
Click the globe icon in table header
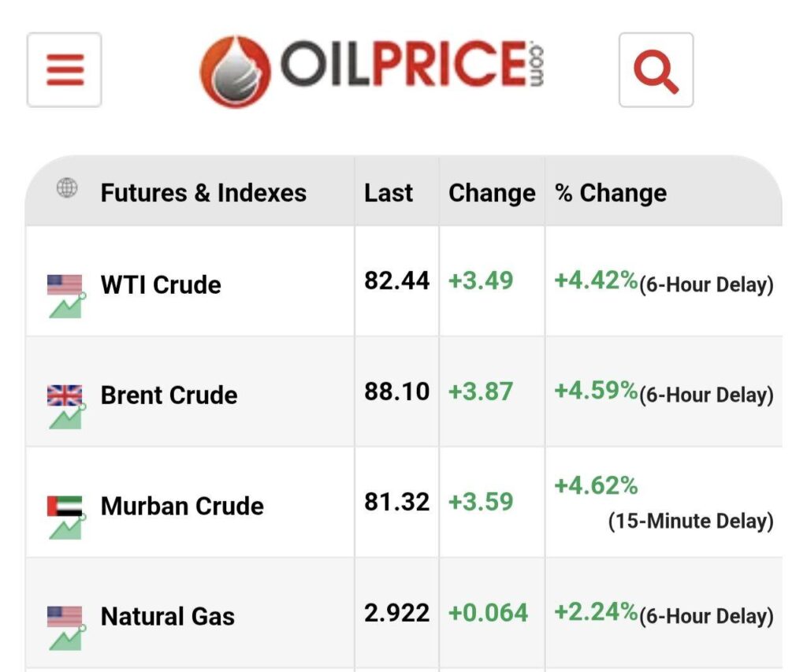(x=67, y=187)
